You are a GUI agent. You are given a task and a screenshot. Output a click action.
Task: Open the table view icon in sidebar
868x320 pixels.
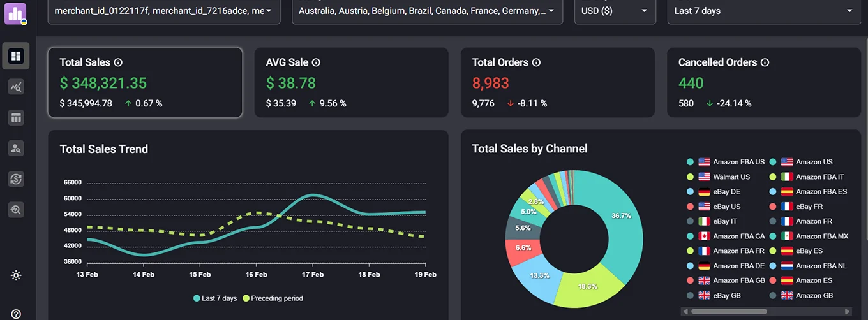click(x=16, y=118)
